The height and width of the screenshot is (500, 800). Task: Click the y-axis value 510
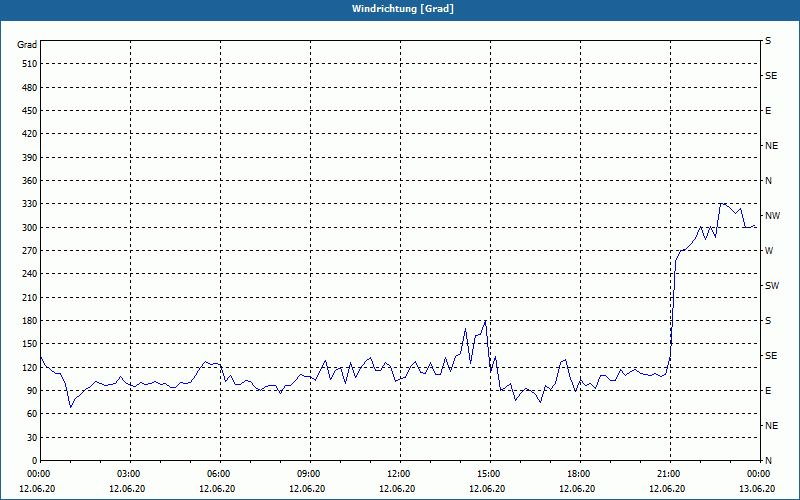pyautogui.click(x=30, y=64)
